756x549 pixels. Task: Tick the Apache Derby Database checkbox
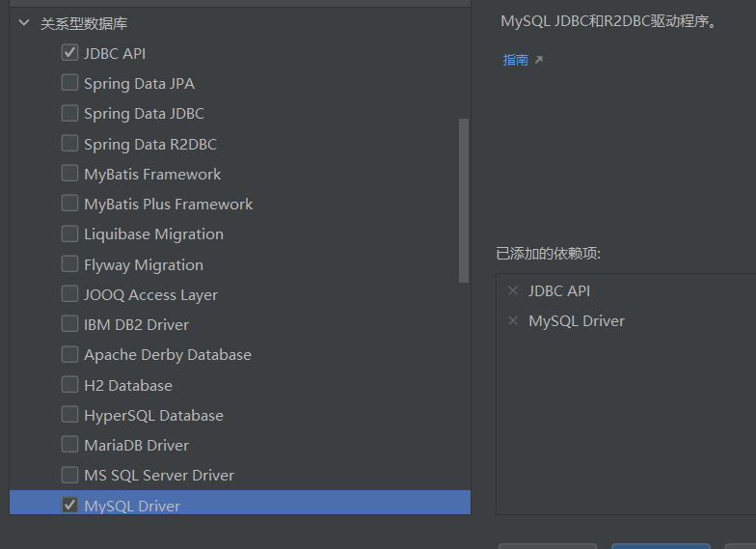click(x=69, y=354)
